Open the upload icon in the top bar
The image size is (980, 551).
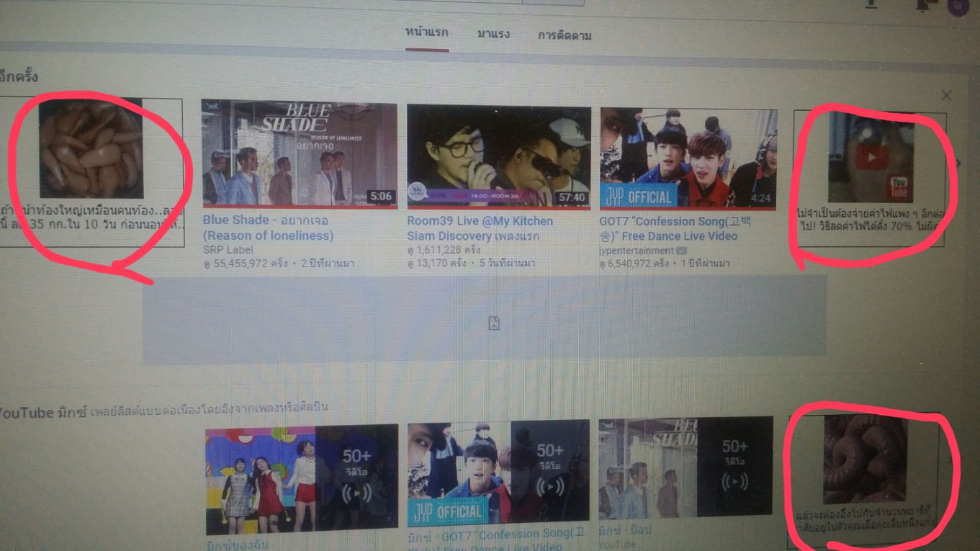click(871, 4)
